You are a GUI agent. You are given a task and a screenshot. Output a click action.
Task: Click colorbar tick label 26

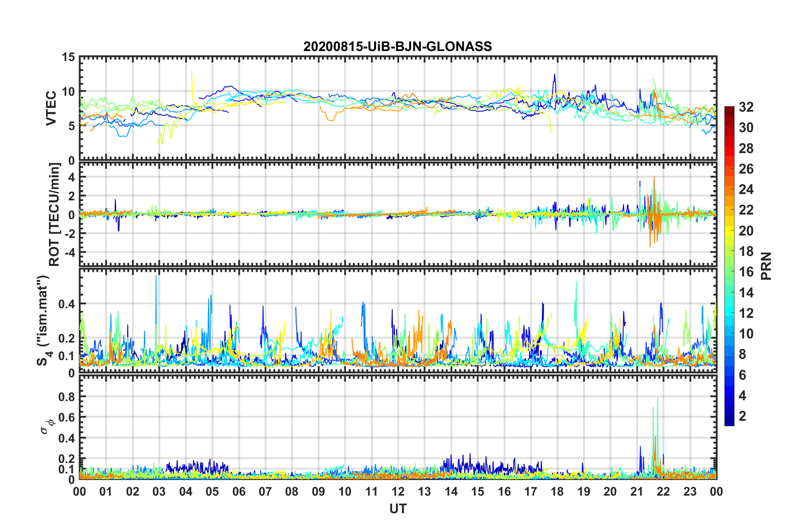746,169
